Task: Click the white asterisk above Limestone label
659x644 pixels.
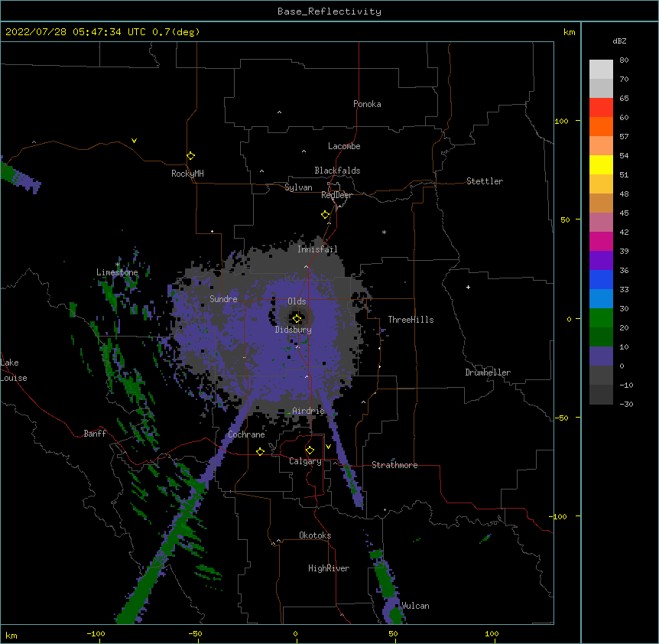Action: 118,265
